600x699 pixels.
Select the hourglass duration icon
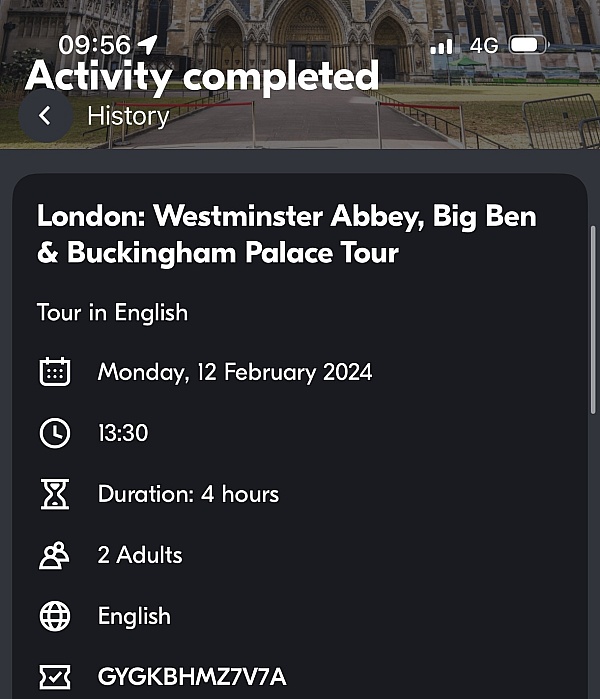coord(54,494)
